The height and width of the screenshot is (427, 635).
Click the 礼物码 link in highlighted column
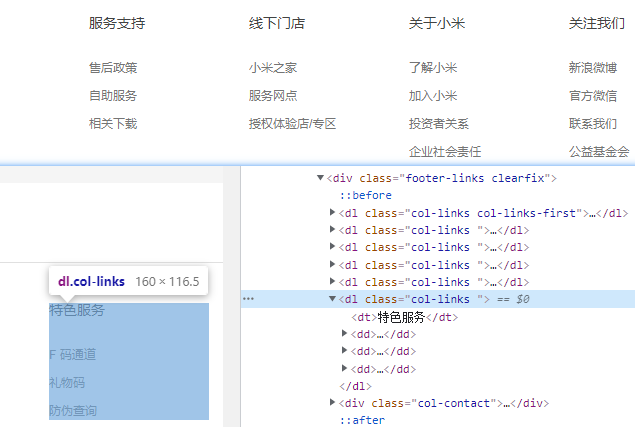[x=67, y=382]
